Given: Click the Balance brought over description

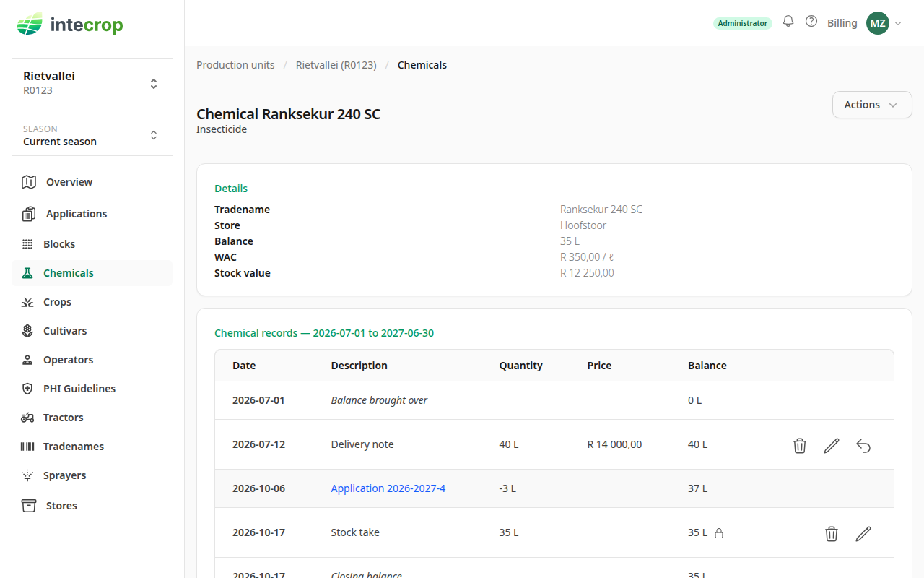Looking at the screenshot, I should click(x=379, y=400).
